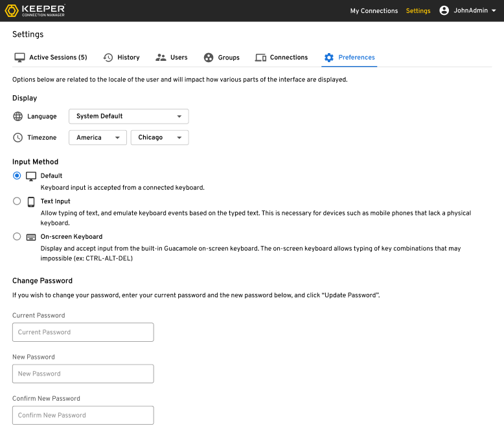
Task: Open the Chicago timezone city dropdown
Action: 159,137
